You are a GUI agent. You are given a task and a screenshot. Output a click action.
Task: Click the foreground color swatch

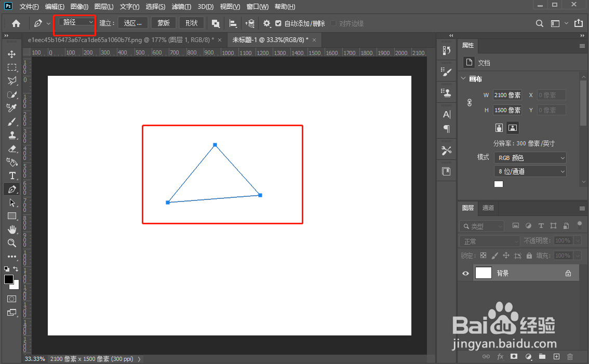pyautogui.click(x=9, y=279)
